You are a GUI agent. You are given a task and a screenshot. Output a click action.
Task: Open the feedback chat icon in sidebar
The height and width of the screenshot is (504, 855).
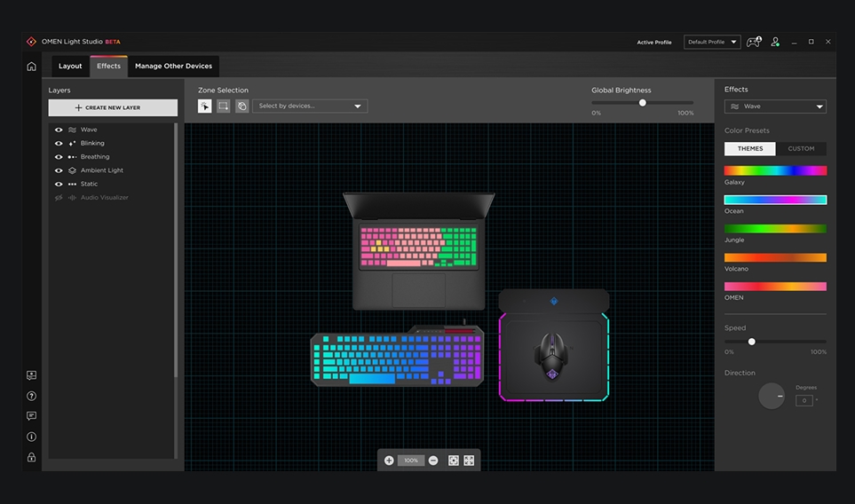pos(31,416)
